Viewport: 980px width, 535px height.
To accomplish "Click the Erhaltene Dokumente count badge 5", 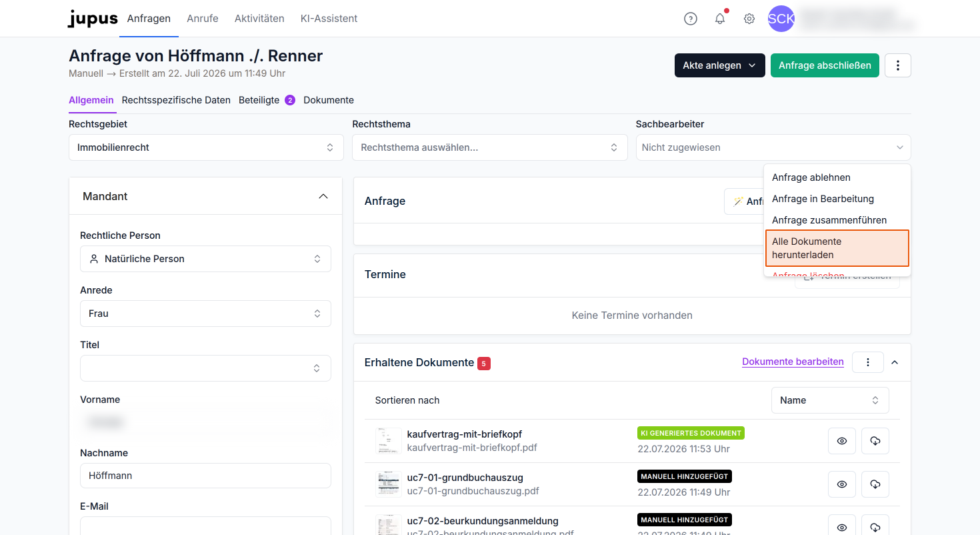I will [484, 364].
